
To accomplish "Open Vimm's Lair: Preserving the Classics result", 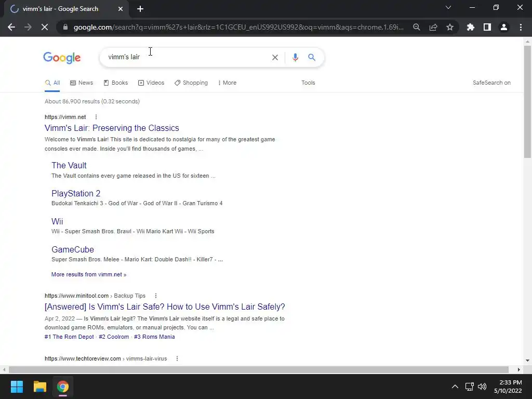I will point(112,128).
